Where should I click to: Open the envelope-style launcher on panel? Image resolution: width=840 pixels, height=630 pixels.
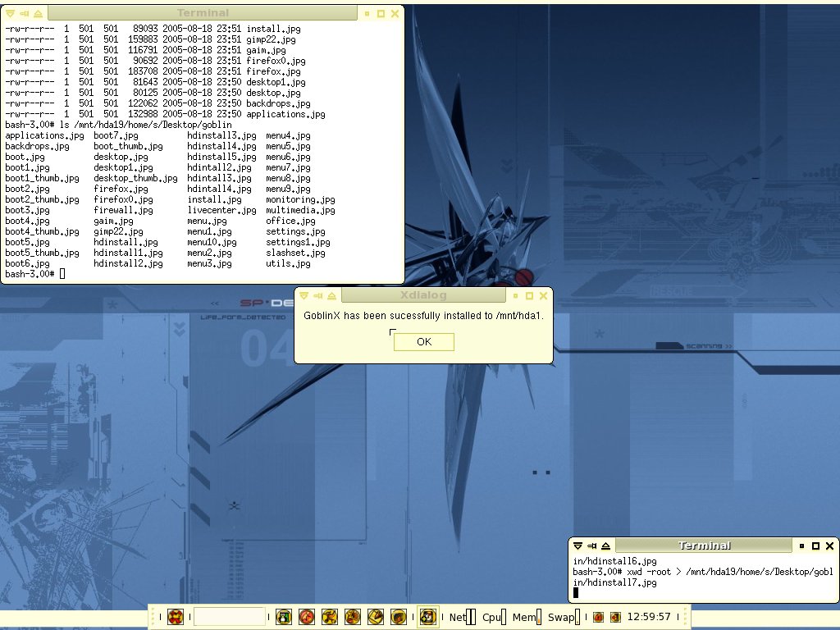click(376, 617)
